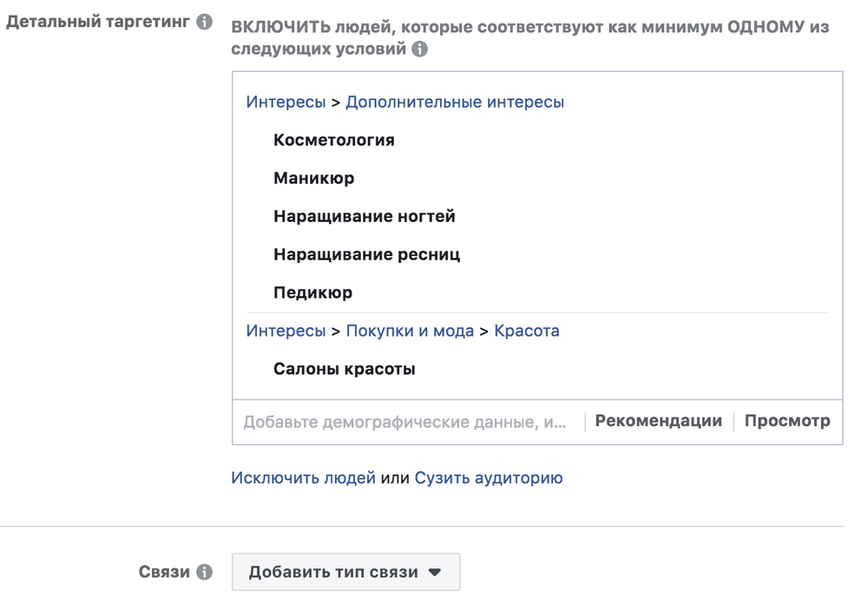Viewport: 868px width, 610px height.
Task: Click the 'Сузить аудиторию' link
Action: coord(488,477)
